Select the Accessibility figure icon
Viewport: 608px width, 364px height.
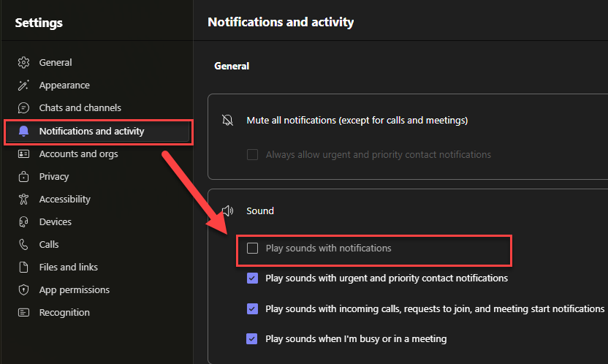(x=24, y=200)
